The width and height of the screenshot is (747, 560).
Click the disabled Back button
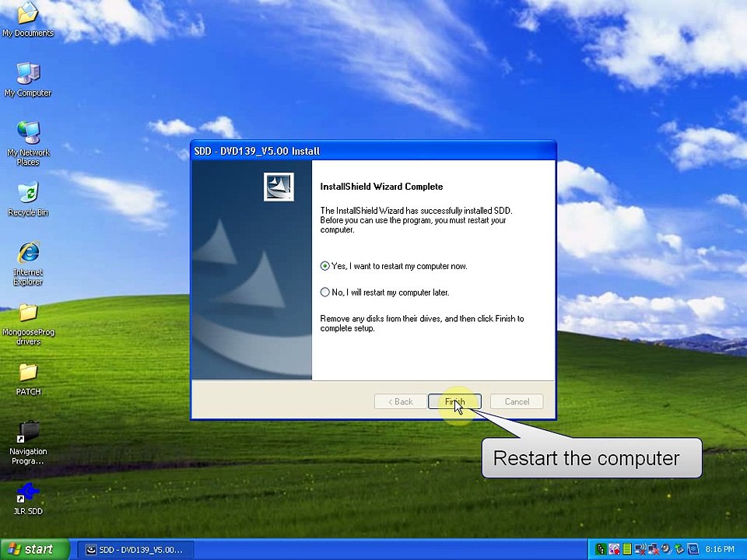point(401,401)
